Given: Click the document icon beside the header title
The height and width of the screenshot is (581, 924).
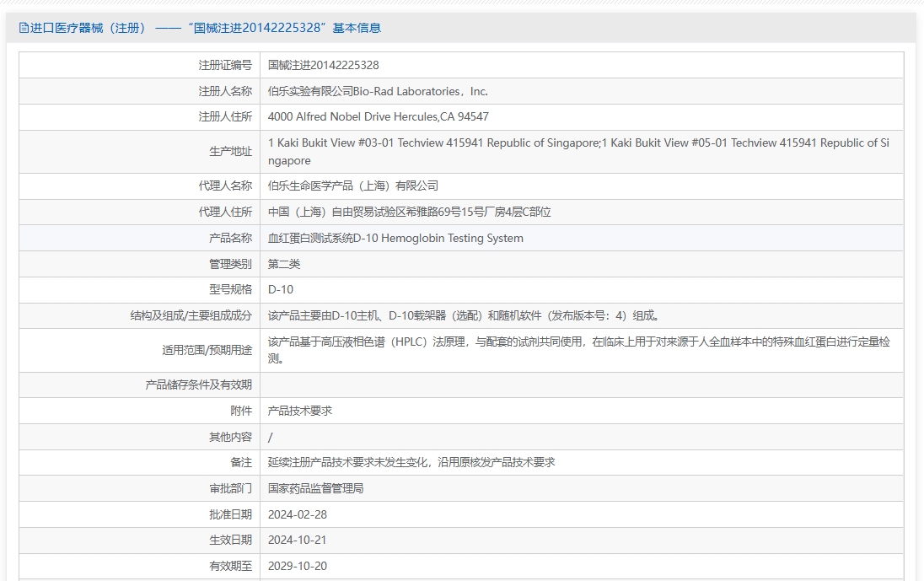Looking at the screenshot, I should 24,28.
